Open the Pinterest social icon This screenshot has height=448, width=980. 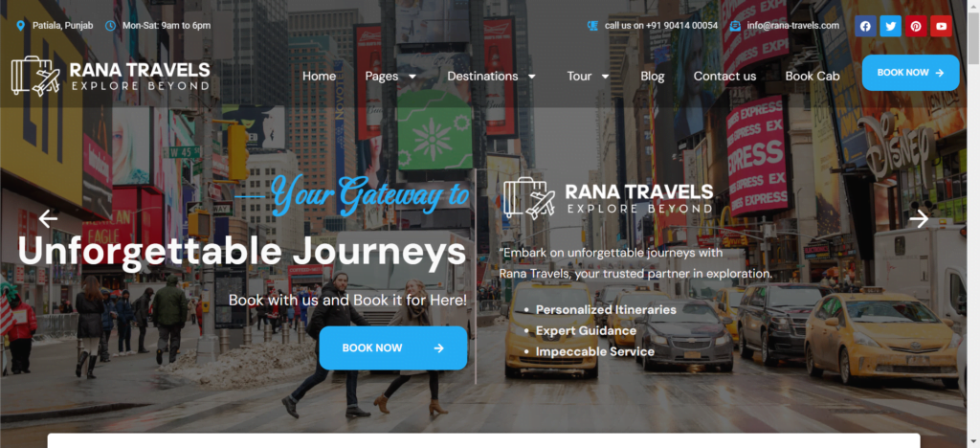point(916,26)
